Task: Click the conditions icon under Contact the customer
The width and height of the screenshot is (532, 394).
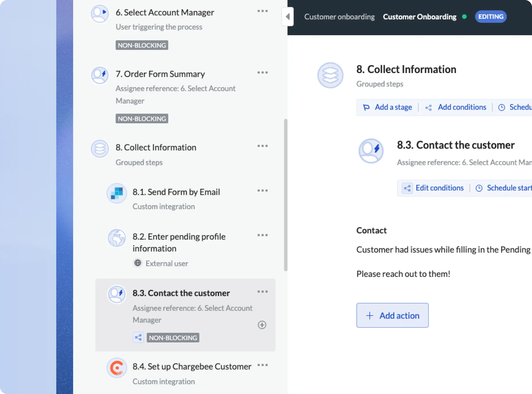Action: tap(138, 337)
